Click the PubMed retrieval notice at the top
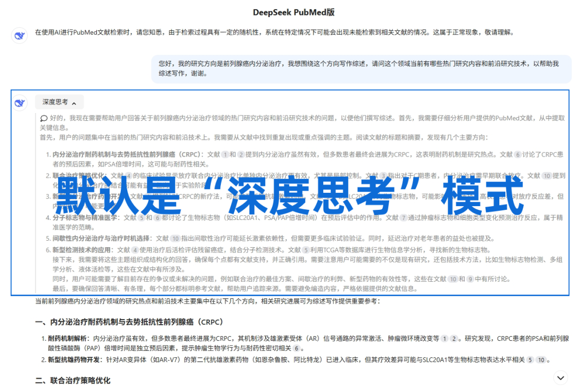This screenshot has height=392, width=575. 275,32
